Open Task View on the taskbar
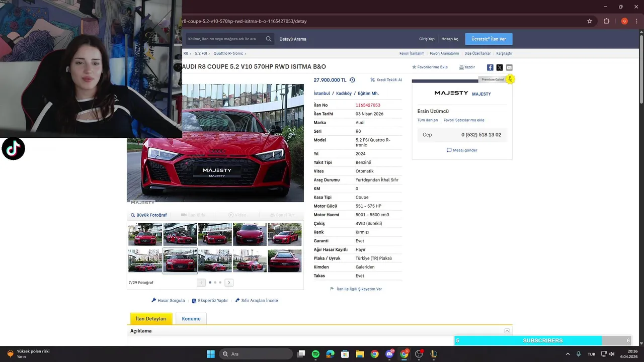 [x=301, y=354]
